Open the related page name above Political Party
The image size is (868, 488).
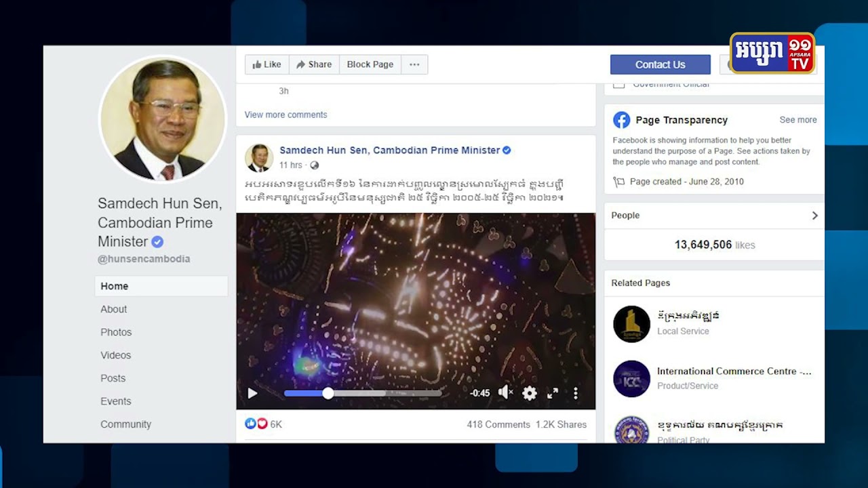(x=719, y=426)
